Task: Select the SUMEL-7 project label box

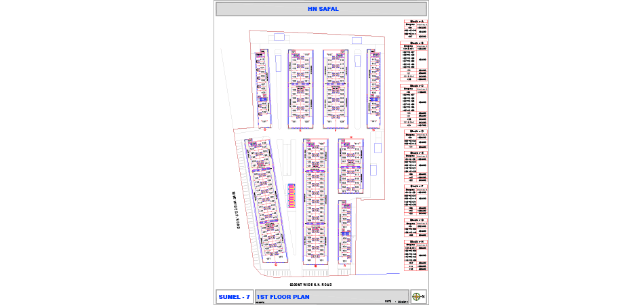Action: [x=235, y=297]
